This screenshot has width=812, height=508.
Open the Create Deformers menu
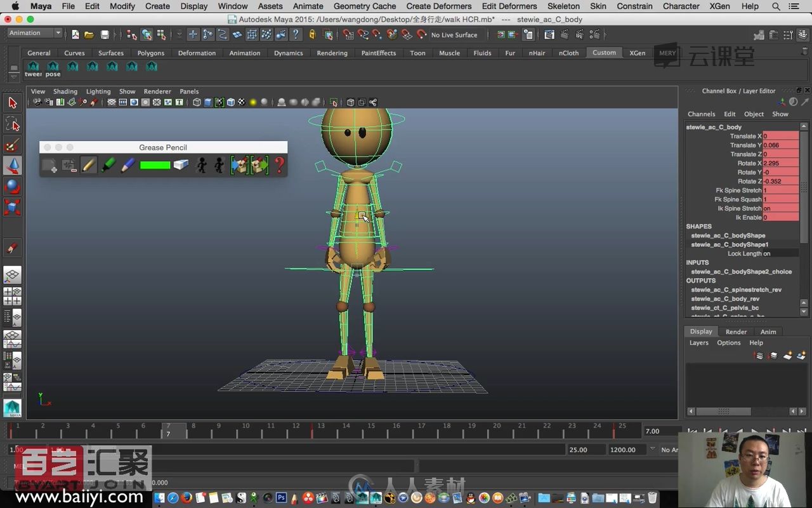[x=439, y=6]
